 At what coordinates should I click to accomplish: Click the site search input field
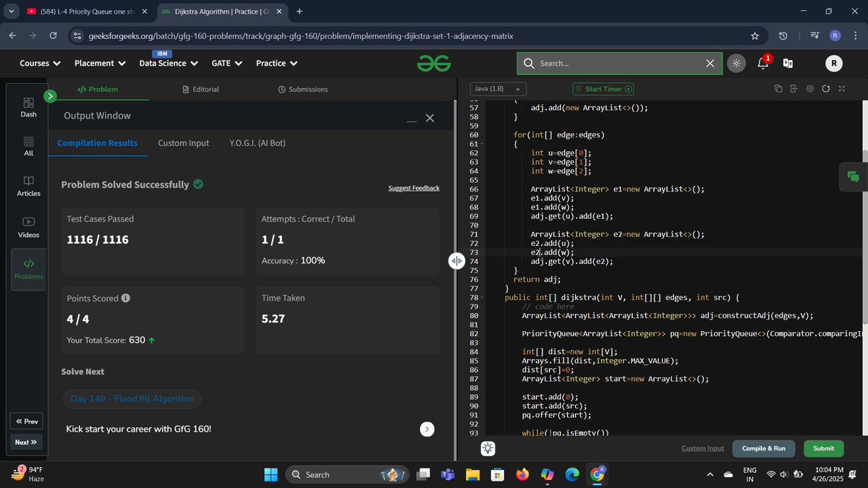point(620,64)
